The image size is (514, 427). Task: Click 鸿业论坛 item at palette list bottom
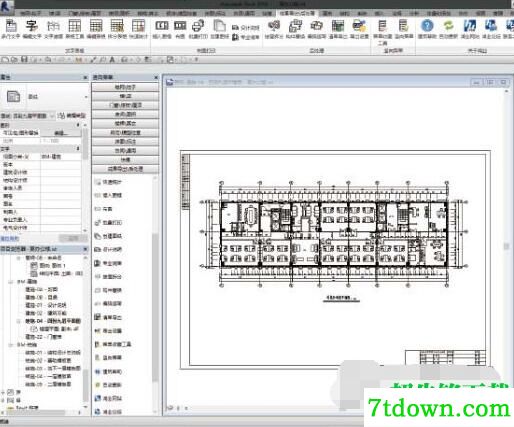click(x=108, y=412)
